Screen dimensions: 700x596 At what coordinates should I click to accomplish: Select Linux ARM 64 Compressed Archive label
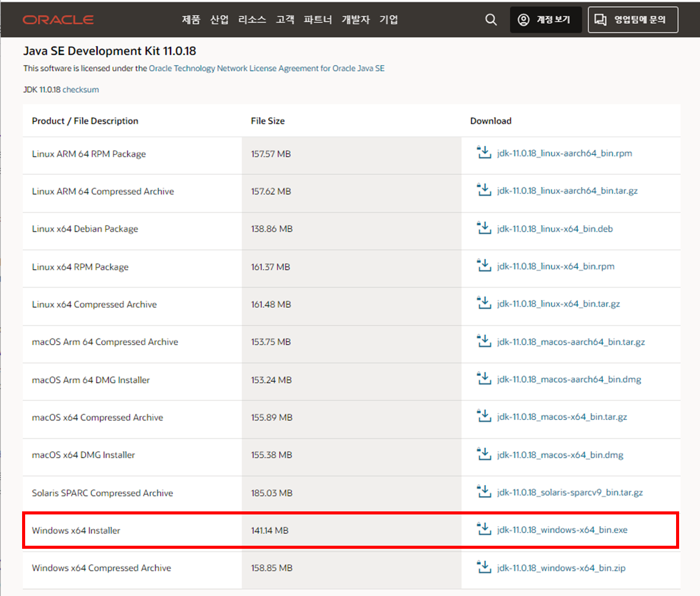(102, 191)
